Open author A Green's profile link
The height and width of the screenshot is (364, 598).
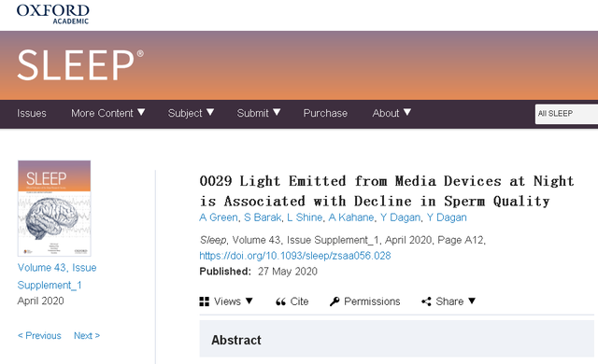218,217
